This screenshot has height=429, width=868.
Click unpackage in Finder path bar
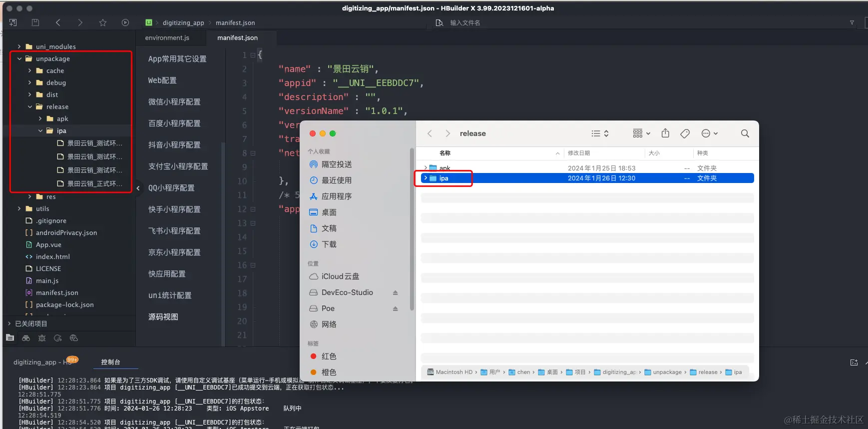pos(663,372)
